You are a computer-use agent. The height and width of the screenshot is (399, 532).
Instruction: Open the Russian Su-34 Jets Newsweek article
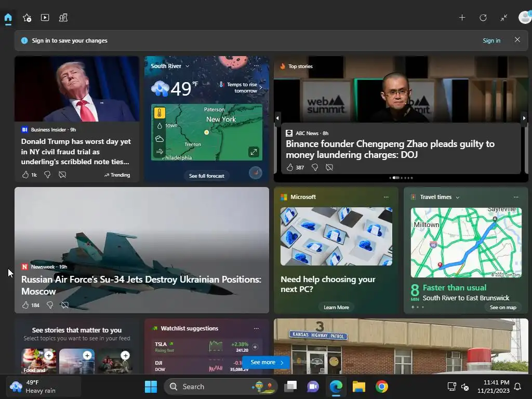click(141, 285)
